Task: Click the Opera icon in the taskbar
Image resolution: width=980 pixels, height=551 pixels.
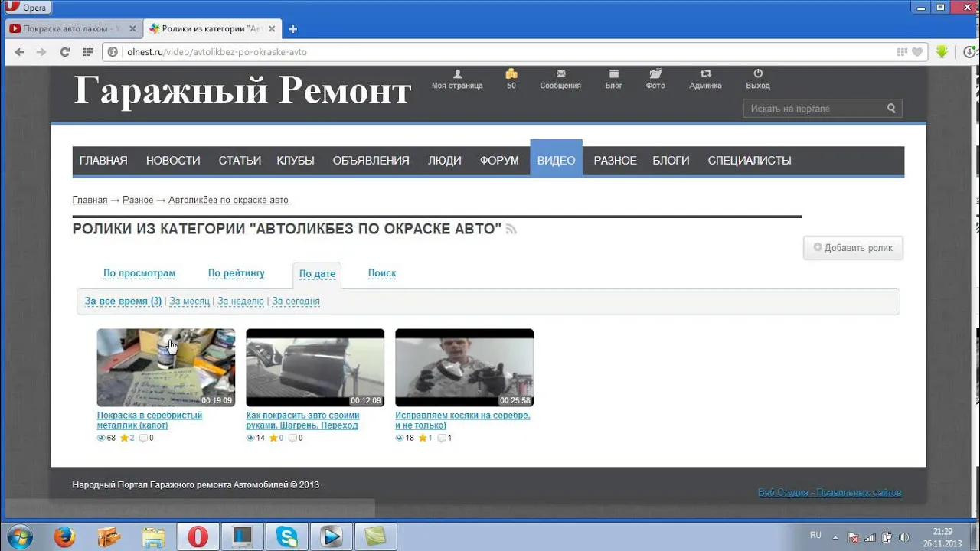Action: [198, 536]
